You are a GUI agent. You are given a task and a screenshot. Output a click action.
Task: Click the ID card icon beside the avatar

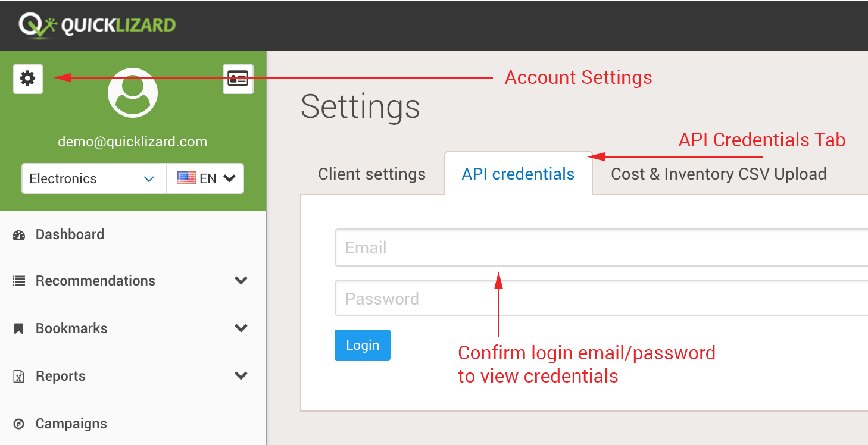238,78
